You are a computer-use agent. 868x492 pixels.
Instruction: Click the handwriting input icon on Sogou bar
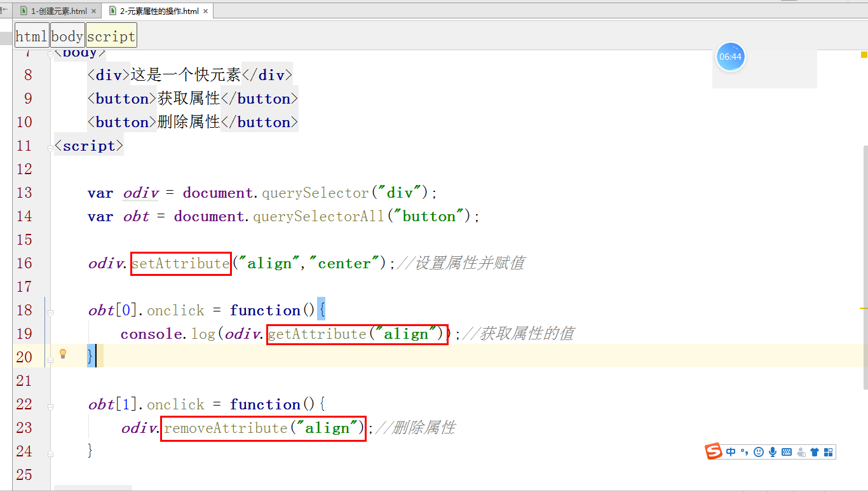click(x=801, y=451)
